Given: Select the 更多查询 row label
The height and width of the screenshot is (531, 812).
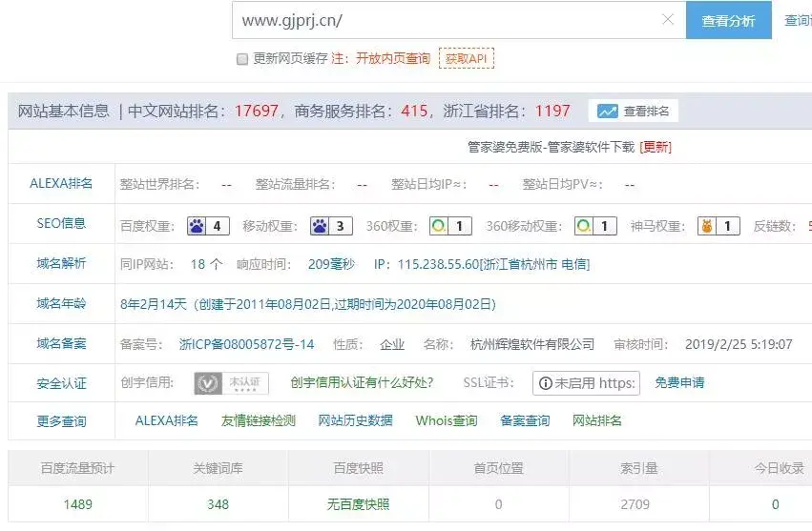Looking at the screenshot, I should pyautogui.click(x=61, y=421).
